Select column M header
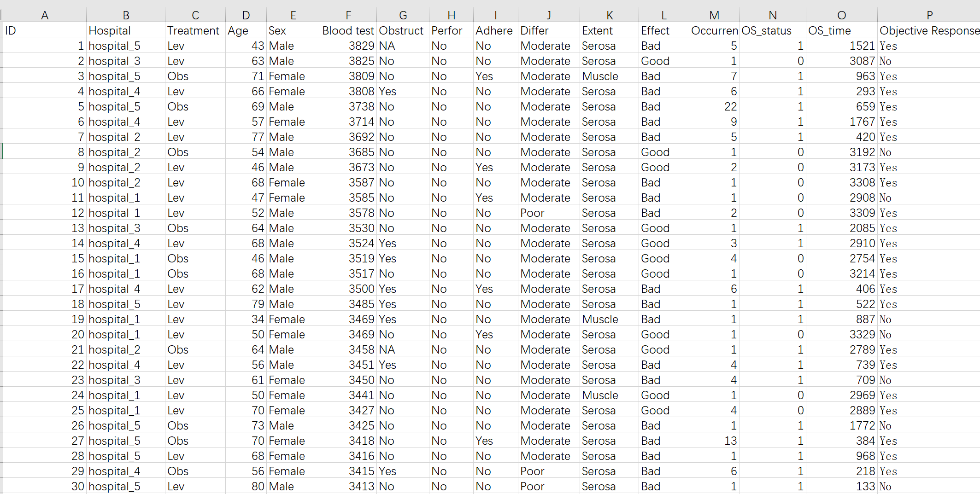Viewport: 980px width, 494px height. click(714, 15)
